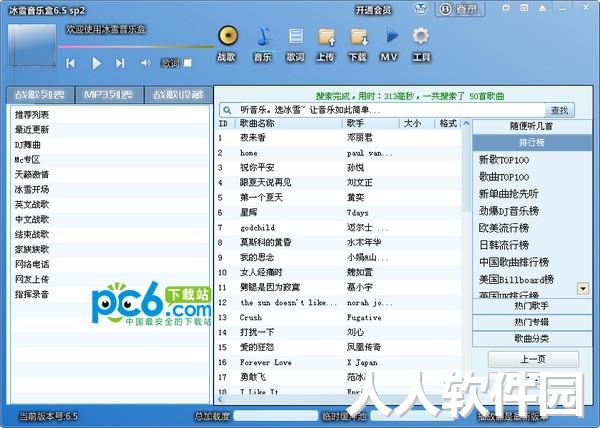The width and height of the screenshot is (600, 428).
Task: Collapse the 排行榜 section header
Action: (532, 143)
